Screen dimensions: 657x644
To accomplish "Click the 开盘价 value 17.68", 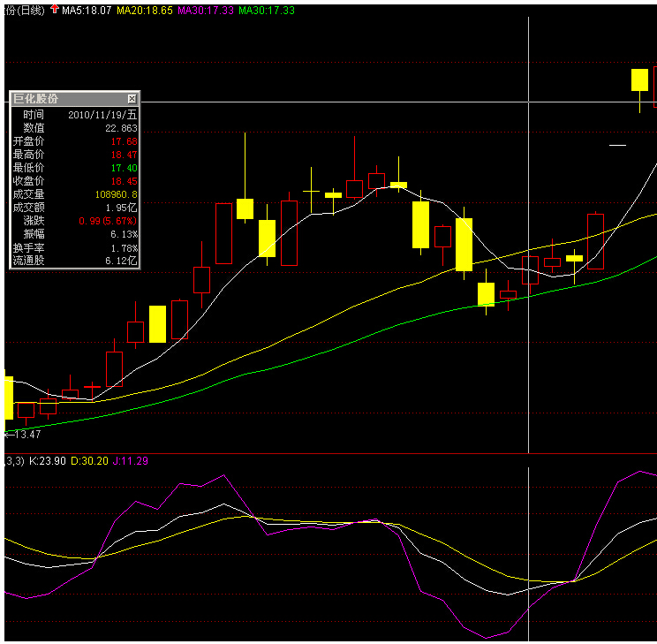I will [125, 141].
